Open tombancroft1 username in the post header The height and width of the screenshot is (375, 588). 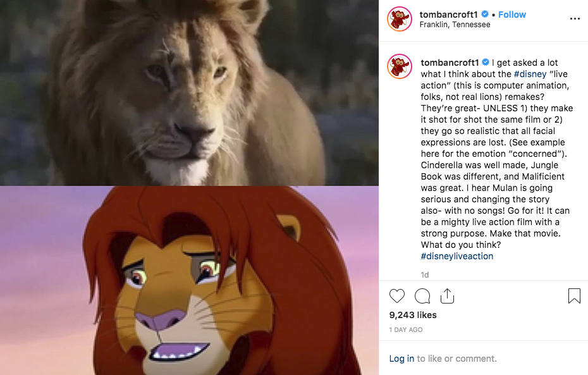coord(450,15)
